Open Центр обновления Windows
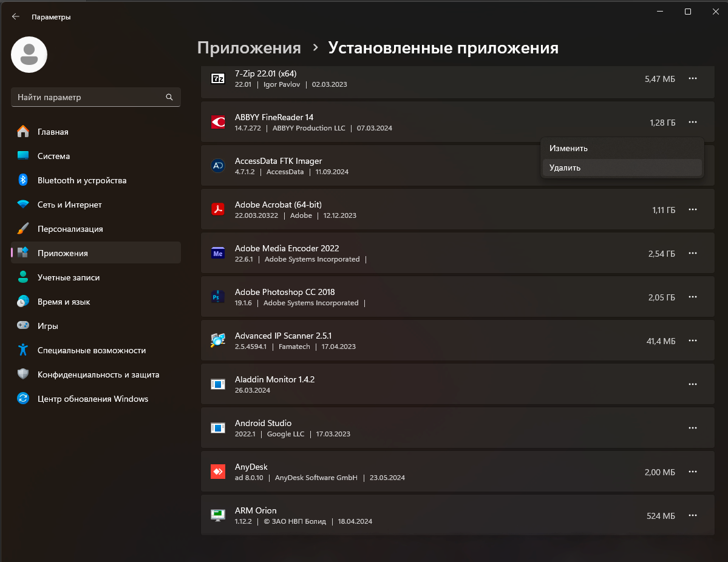Image resolution: width=728 pixels, height=562 pixels. (96, 399)
